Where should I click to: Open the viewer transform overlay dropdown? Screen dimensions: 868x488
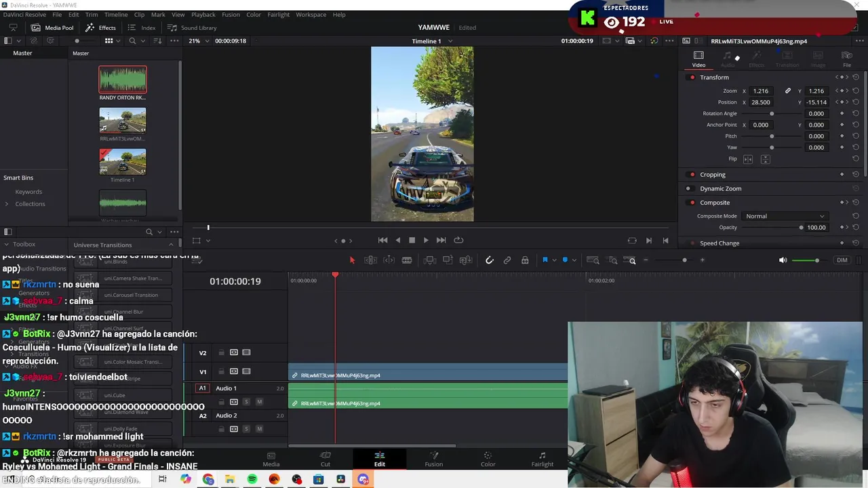[208, 241]
